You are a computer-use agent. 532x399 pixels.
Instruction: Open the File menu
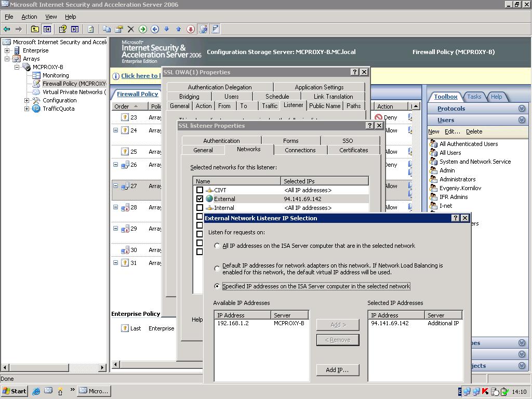tap(9, 17)
